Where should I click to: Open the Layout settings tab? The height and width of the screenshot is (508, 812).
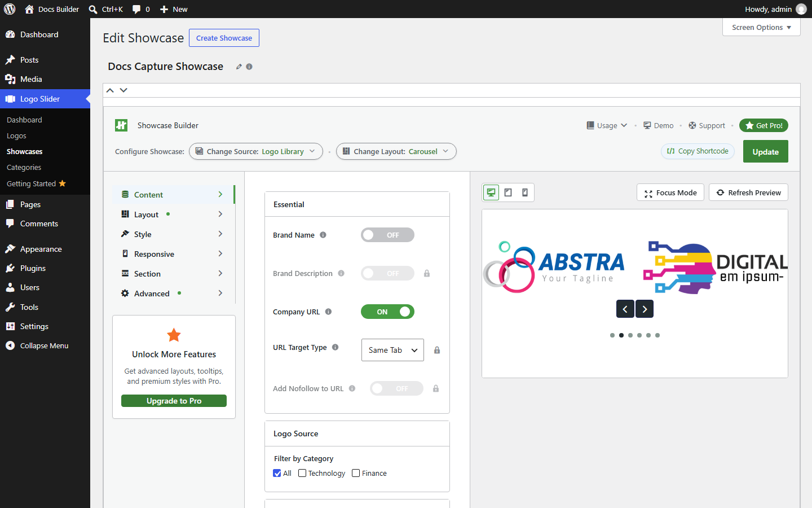pyautogui.click(x=173, y=214)
